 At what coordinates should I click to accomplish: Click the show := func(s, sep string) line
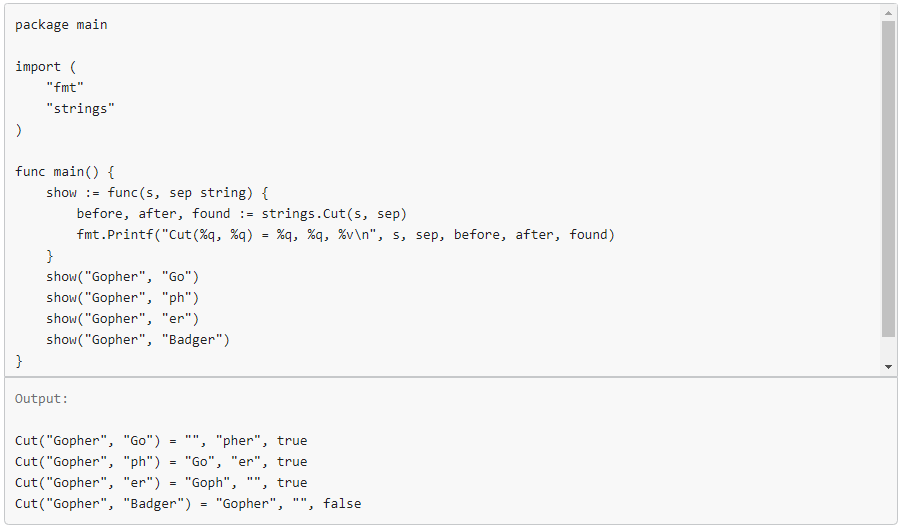click(157, 193)
